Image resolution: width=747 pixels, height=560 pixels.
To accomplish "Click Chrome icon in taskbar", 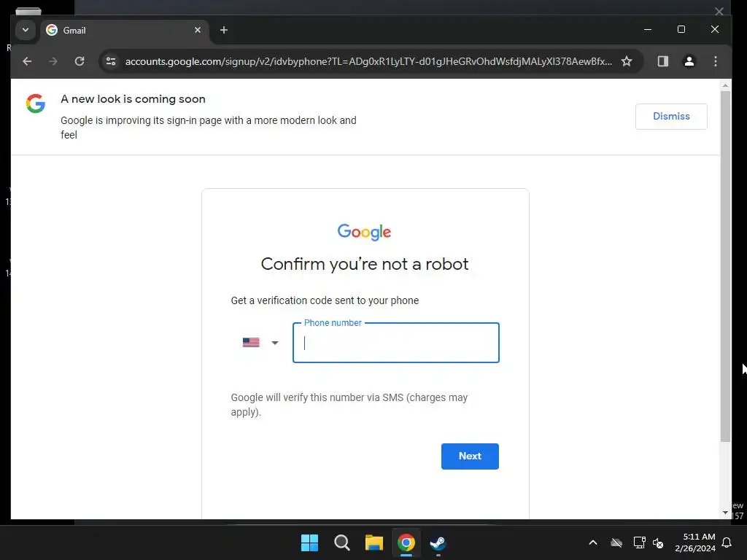I will (406, 542).
